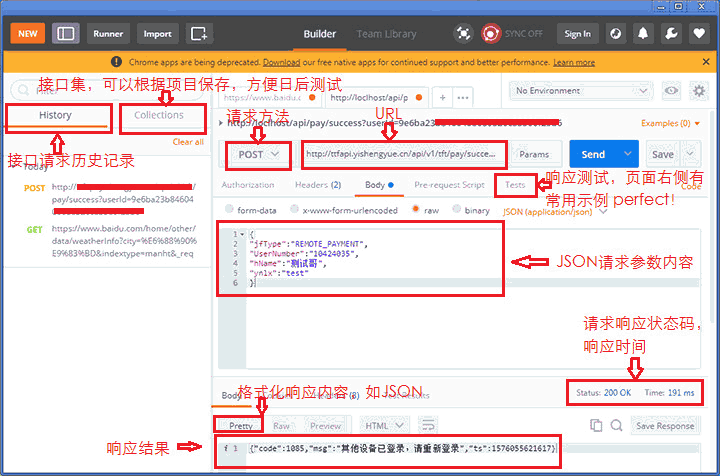Expand the request name disclosure triangle
The width and height of the screenshot is (720, 476).
pyautogui.click(x=221, y=123)
